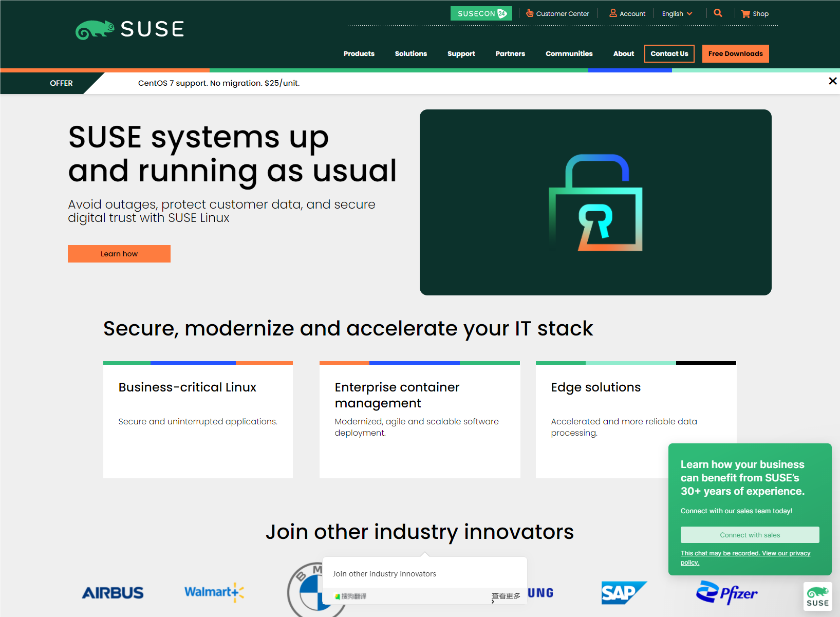Open the Support menu
The height and width of the screenshot is (617, 840).
461,53
